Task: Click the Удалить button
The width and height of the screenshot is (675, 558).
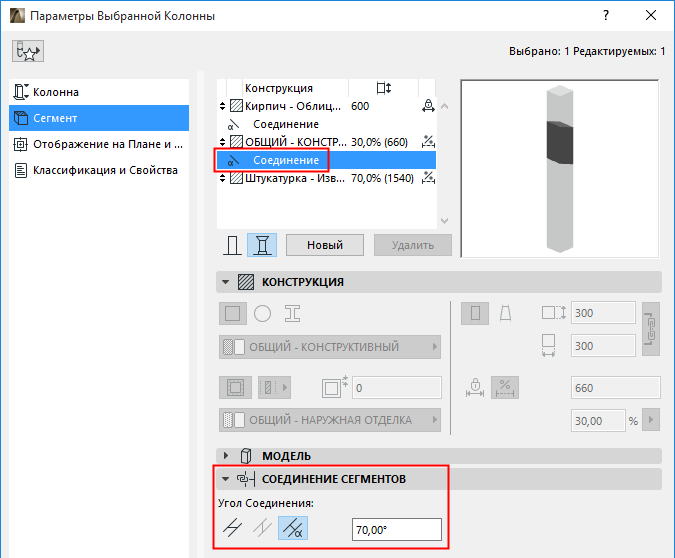Action: [x=413, y=245]
